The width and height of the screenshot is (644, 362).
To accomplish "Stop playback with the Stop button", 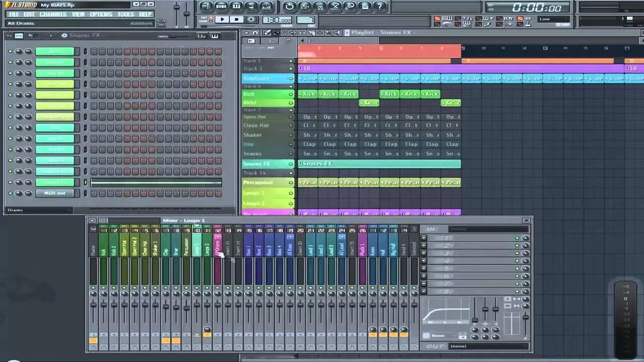I will click(236, 20).
